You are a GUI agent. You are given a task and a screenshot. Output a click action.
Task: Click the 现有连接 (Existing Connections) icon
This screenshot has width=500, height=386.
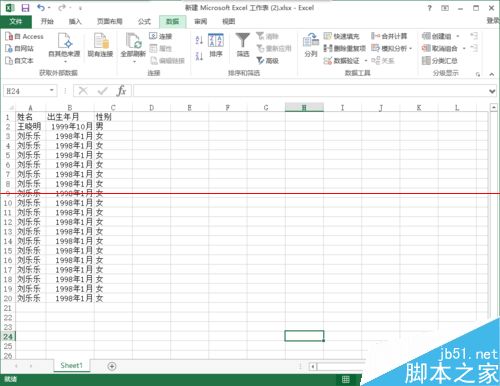(100, 45)
